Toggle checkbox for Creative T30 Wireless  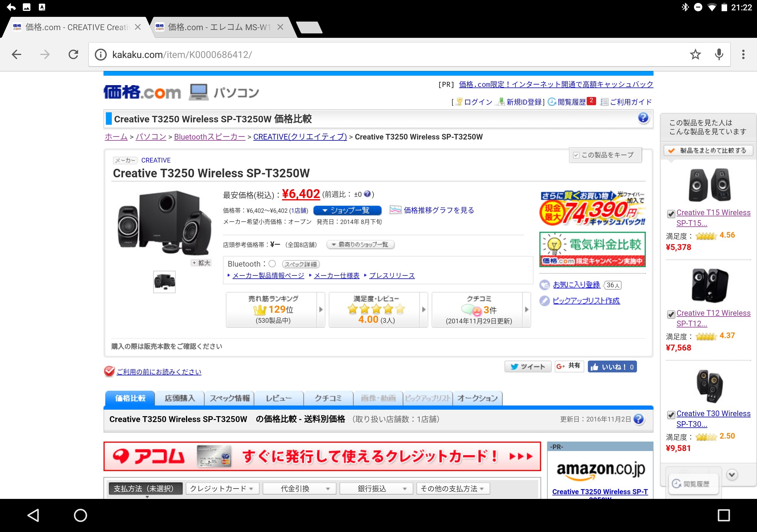671,415
